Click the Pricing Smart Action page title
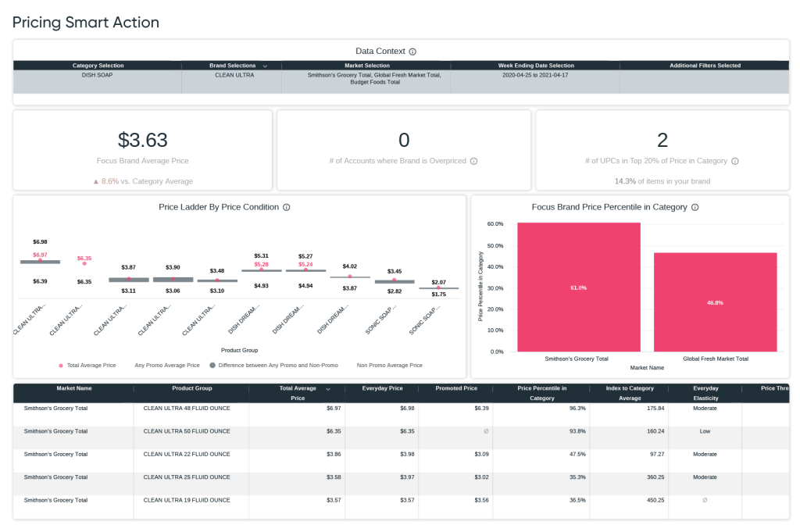This screenshot has height=532, width=800. 86,23
